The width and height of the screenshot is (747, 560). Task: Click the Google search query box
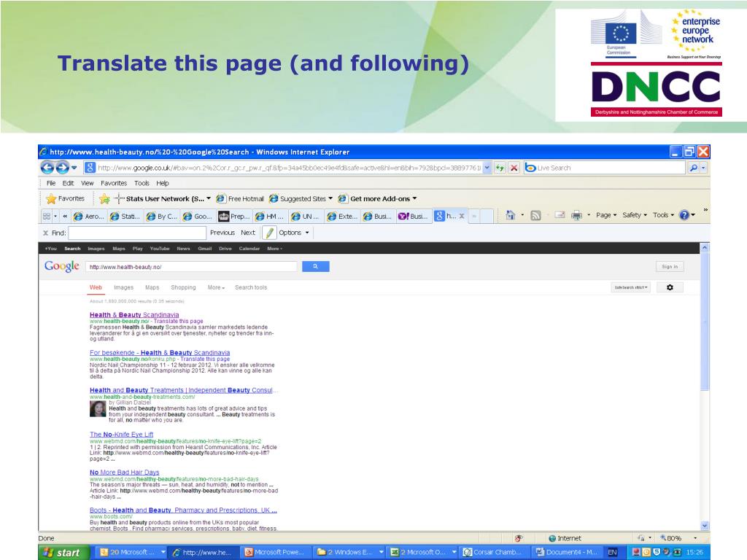pyautogui.click(x=191, y=267)
